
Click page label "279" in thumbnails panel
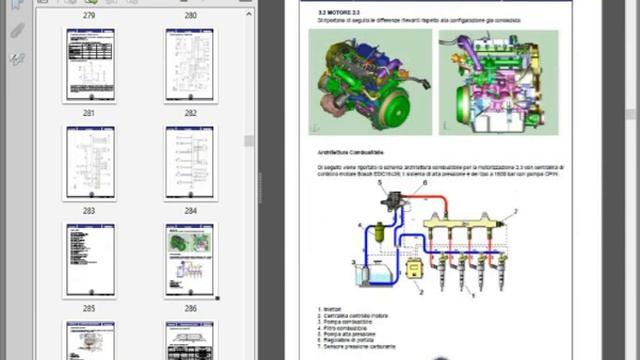pyautogui.click(x=89, y=16)
